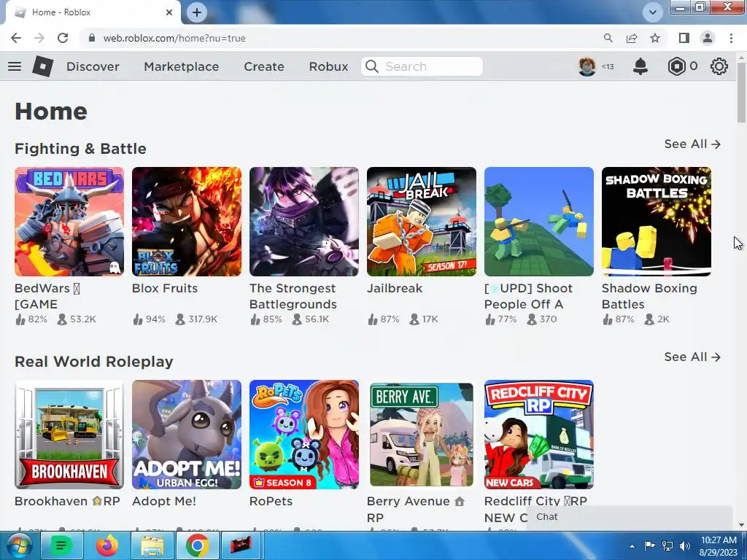Toggle the browser side panel icon
The width and height of the screenshot is (747, 560).
pyautogui.click(x=684, y=38)
